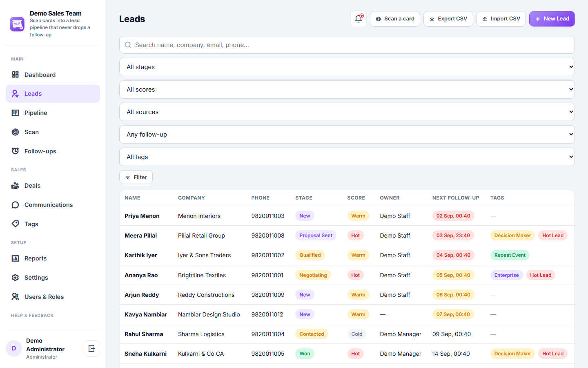
Task: Click the Export CSV button
Action: coord(448,19)
